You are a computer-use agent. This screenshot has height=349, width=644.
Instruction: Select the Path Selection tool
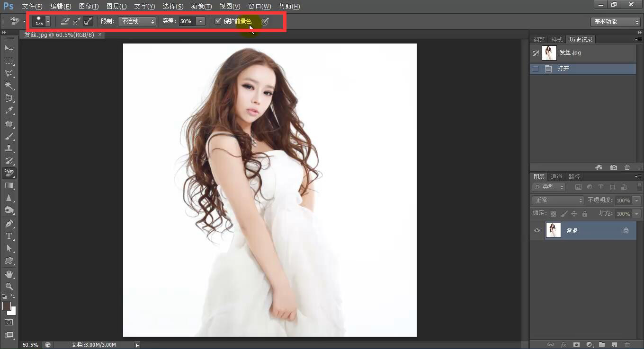point(9,248)
